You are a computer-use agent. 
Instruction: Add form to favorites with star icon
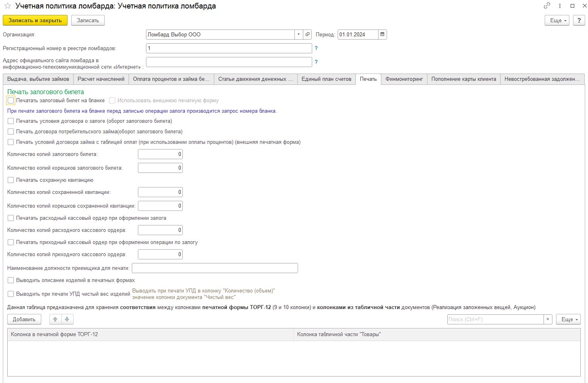pos(7,6)
